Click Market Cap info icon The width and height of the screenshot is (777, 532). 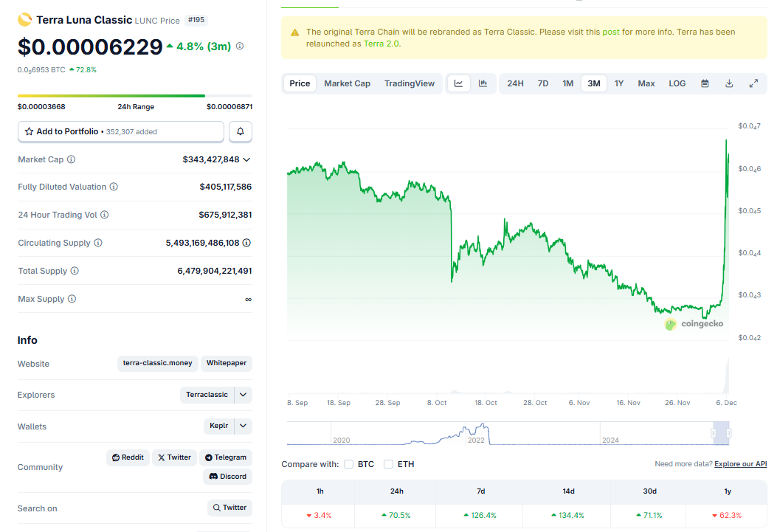pyautogui.click(x=72, y=159)
